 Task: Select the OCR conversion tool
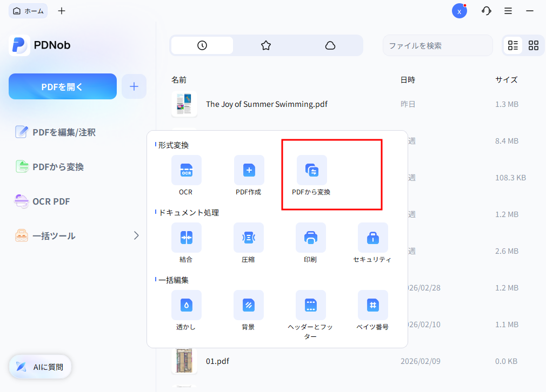tap(187, 175)
